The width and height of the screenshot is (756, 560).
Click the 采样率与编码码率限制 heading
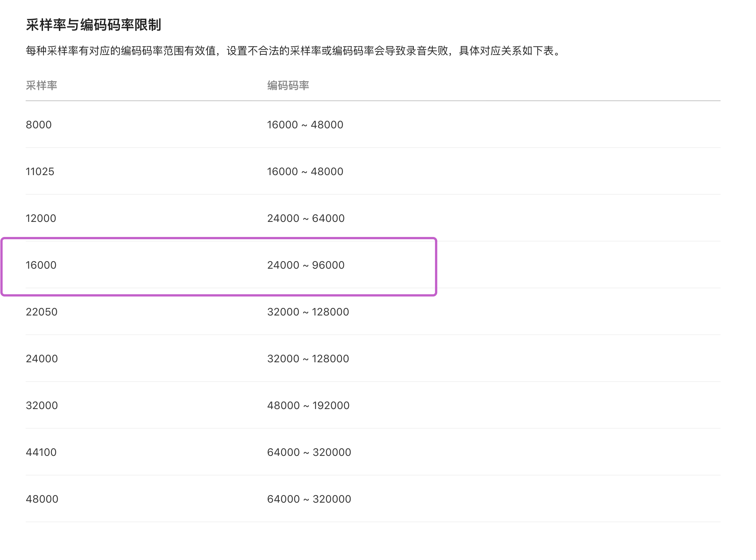(93, 25)
